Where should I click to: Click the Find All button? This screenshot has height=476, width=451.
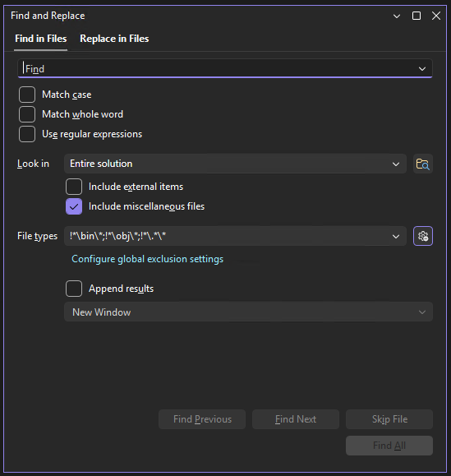389,446
